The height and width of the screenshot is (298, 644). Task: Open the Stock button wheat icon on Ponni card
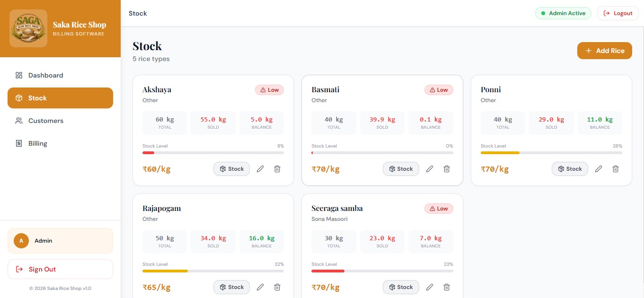(560, 169)
